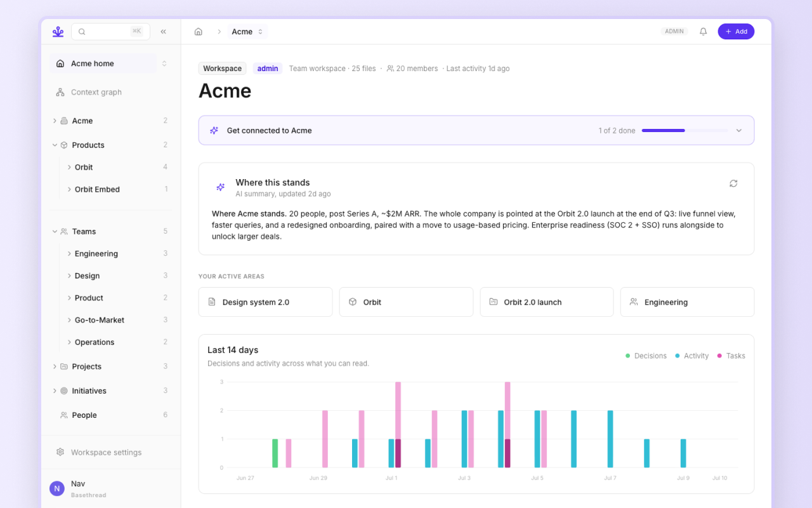Toggle Tasks series in chart legend

pos(731,356)
